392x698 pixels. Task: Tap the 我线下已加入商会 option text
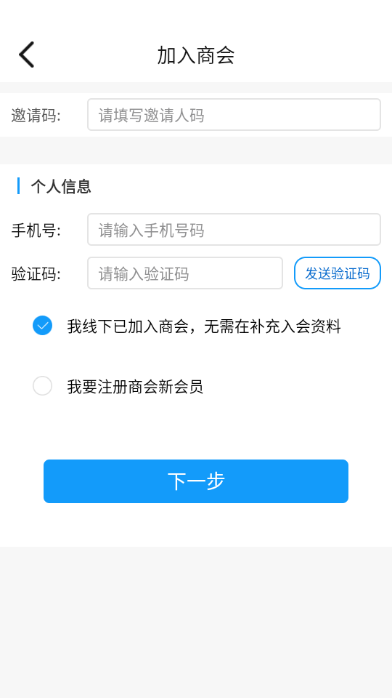pos(204,326)
